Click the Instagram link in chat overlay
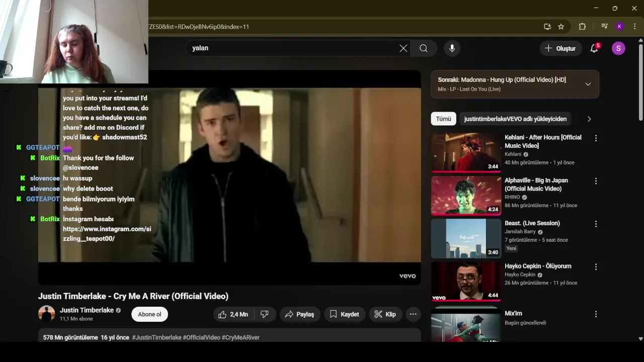This screenshot has height=362, width=644. pyautogui.click(x=107, y=234)
